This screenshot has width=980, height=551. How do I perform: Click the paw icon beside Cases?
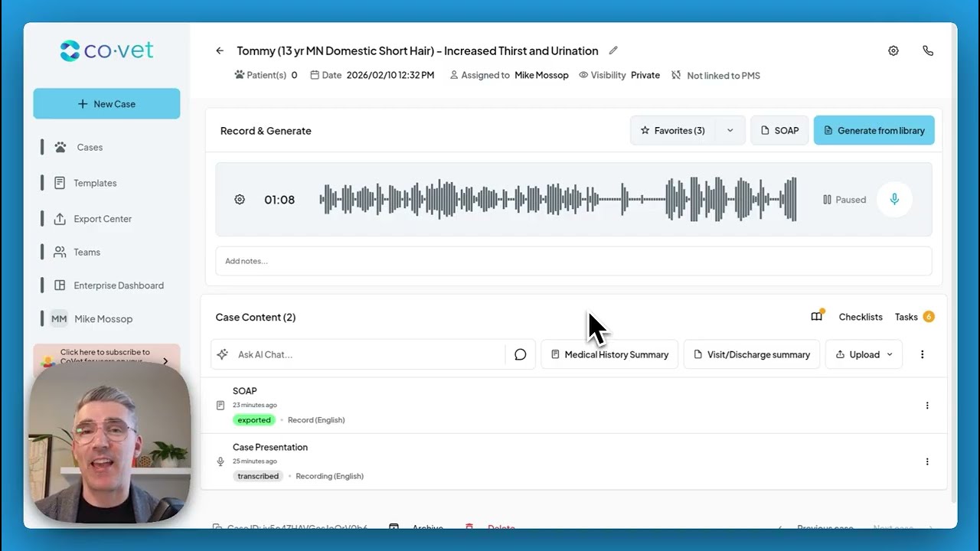pyautogui.click(x=60, y=147)
